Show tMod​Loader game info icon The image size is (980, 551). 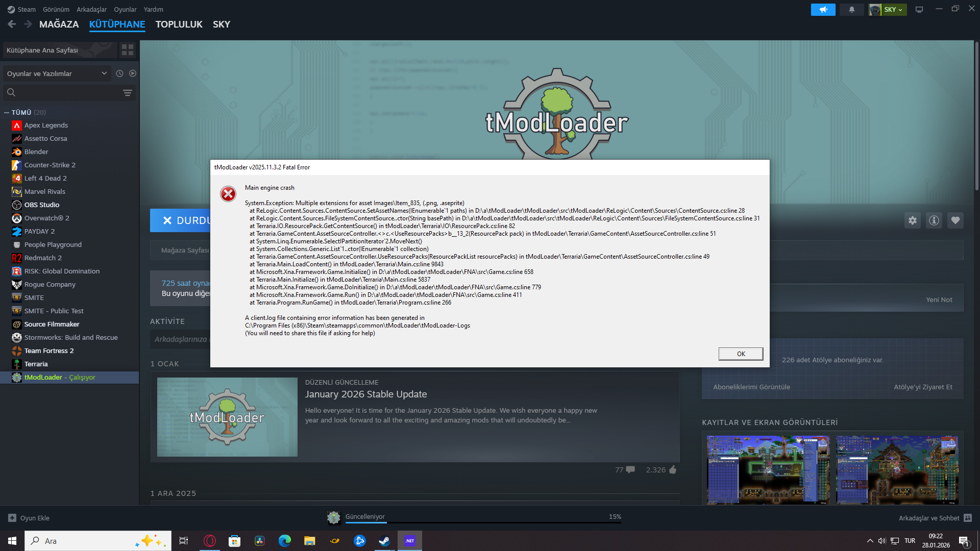coord(934,220)
